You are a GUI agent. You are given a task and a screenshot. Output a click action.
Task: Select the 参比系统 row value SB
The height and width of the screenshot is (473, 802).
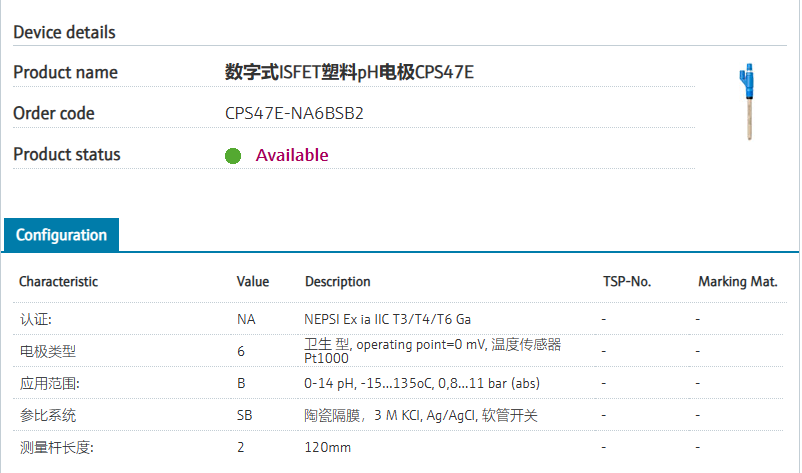tap(244, 415)
